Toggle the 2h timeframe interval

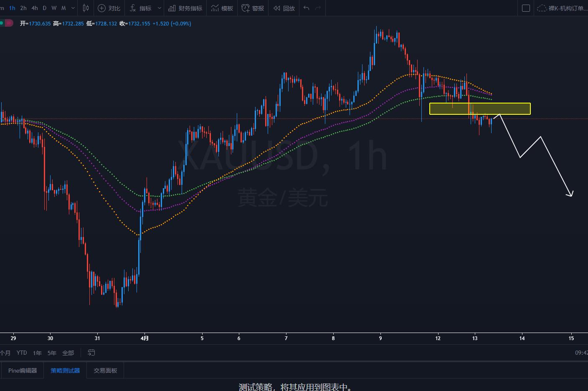[x=23, y=8]
